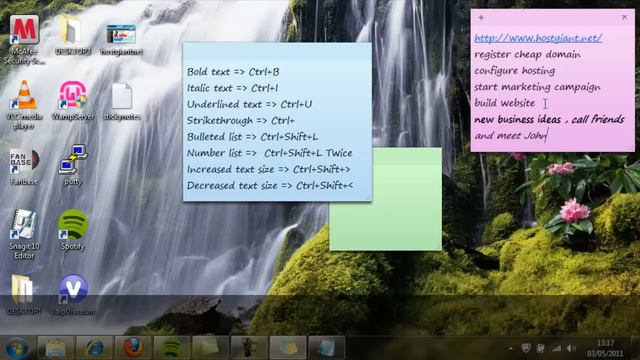Open the DESKTOP3 folder icon
The image size is (640, 360).
tap(73, 35)
